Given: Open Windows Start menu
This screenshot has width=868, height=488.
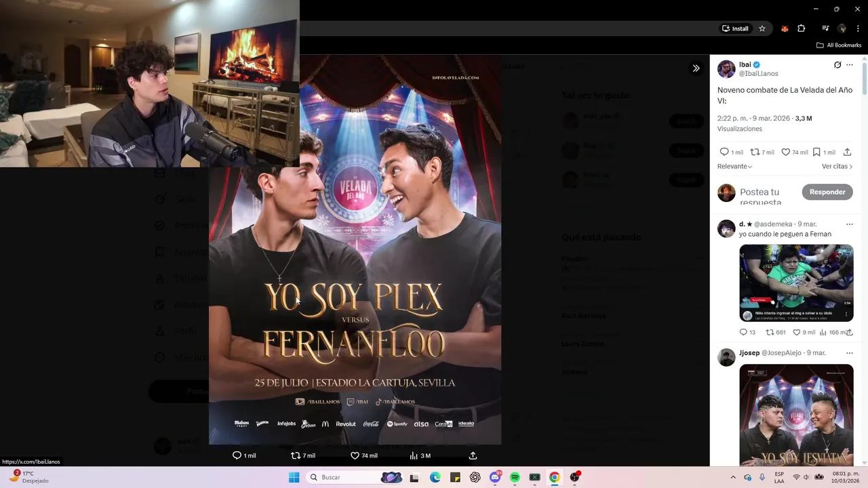Looking at the screenshot, I should (x=294, y=477).
